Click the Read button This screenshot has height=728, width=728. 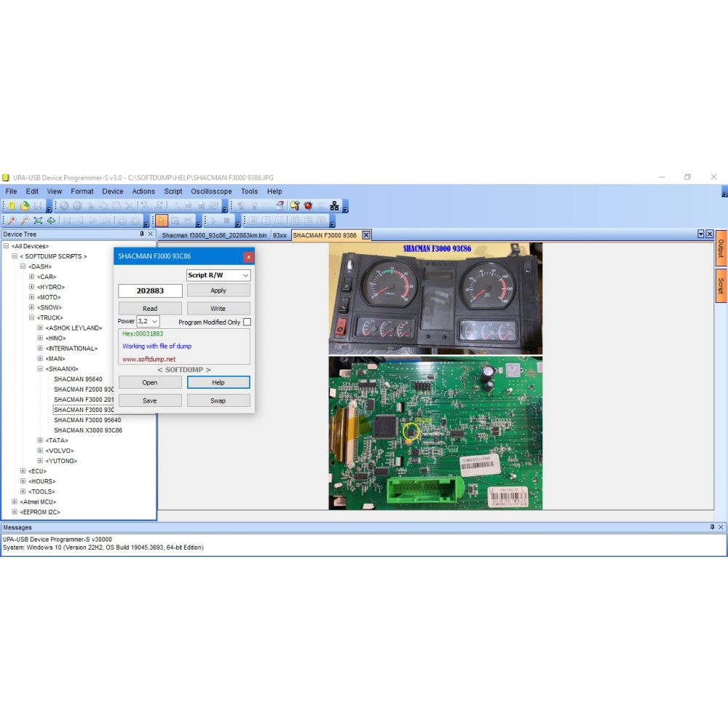pos(150,308)
